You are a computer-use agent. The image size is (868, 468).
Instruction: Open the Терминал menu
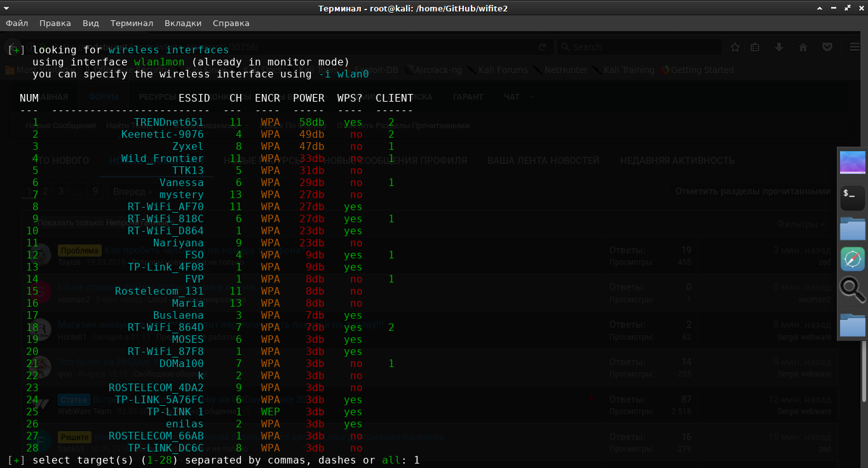[x=132, y=23]
